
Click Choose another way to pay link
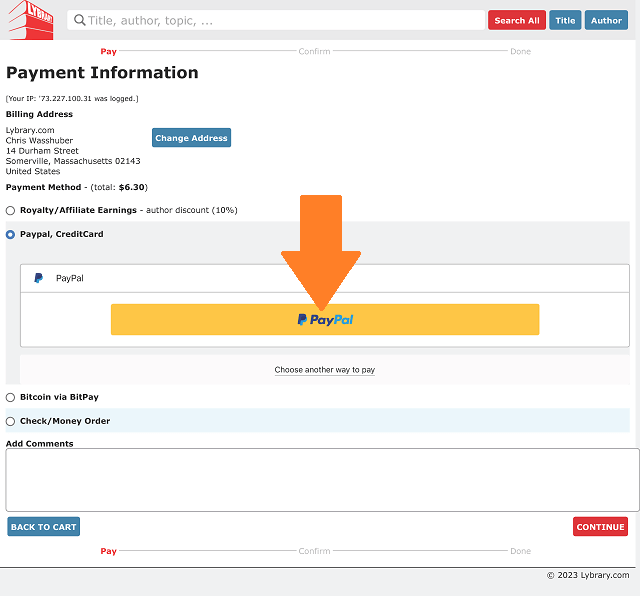click(324, 370)
